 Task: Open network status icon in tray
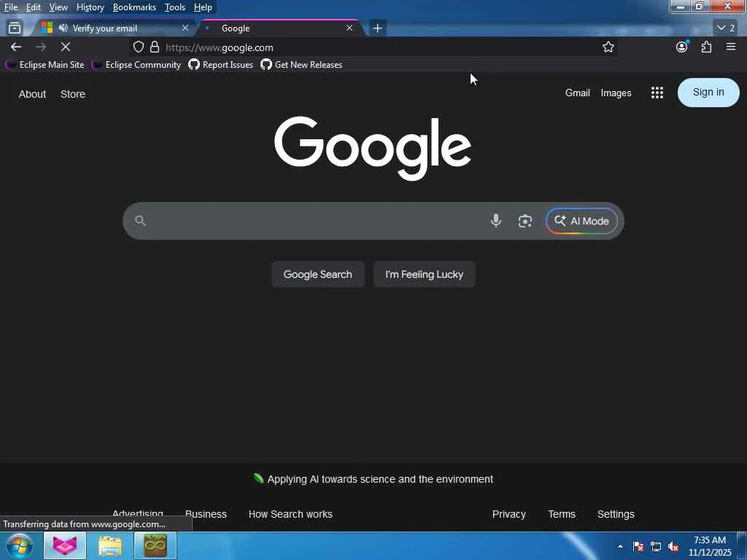pos(656,546)
